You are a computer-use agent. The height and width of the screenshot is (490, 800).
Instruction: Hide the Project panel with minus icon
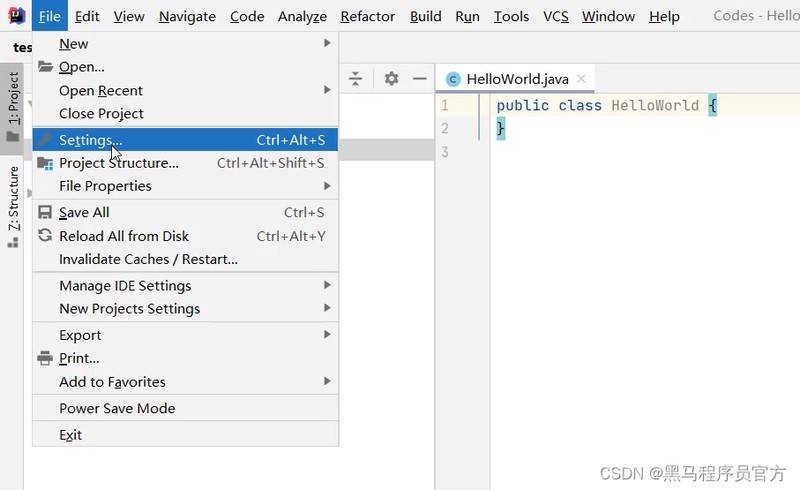coord(419,79)
